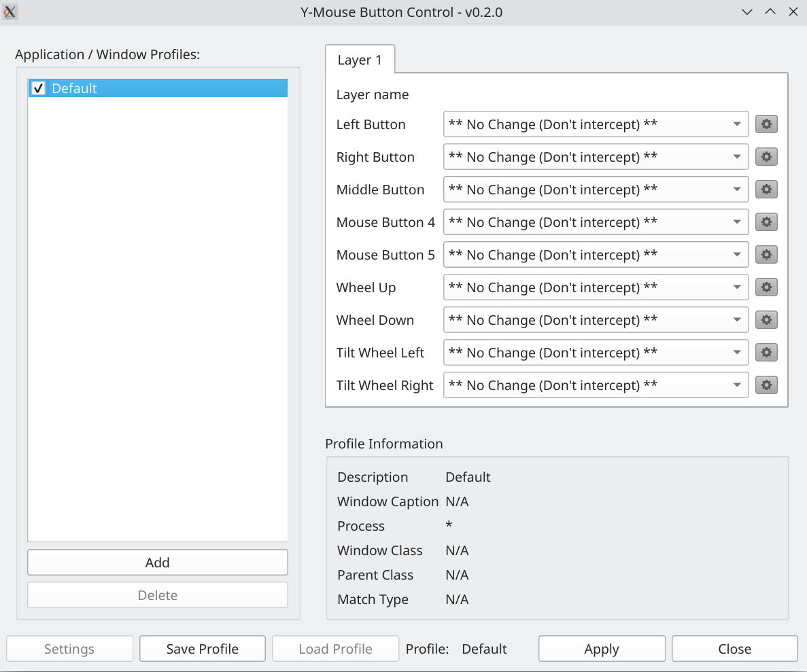The image size is (807, 672).
Task: Click the X app icon in title bar
Action: (10, 12)
